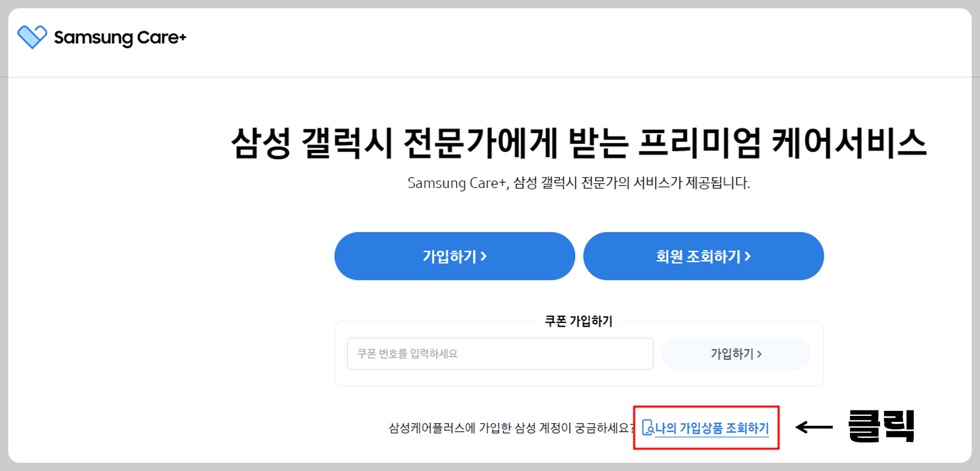Click the coupon 가입하기 gray button
The height and width of the screenshot is (471, 980).
tap(736, 354)
